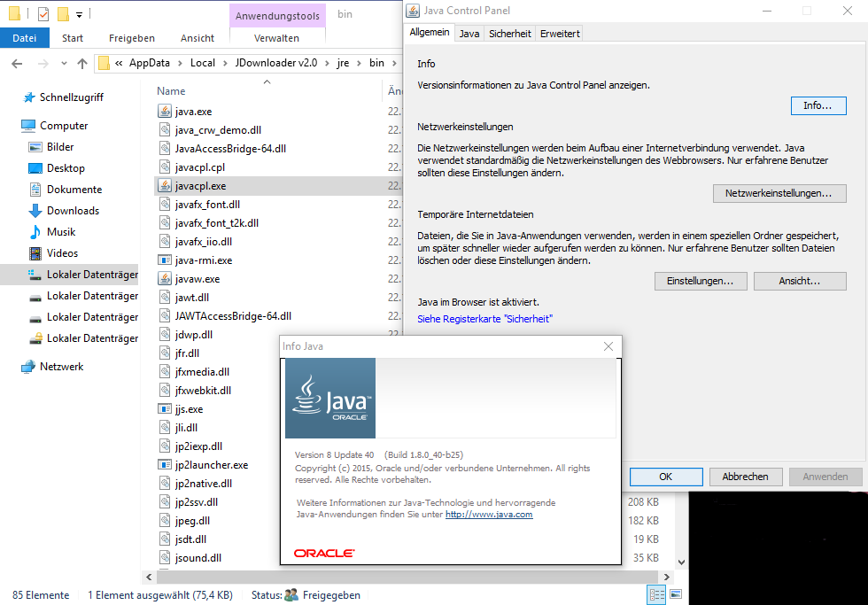Click the Forward arrow in Explorer
868x605 pixels.
[43, 64]
